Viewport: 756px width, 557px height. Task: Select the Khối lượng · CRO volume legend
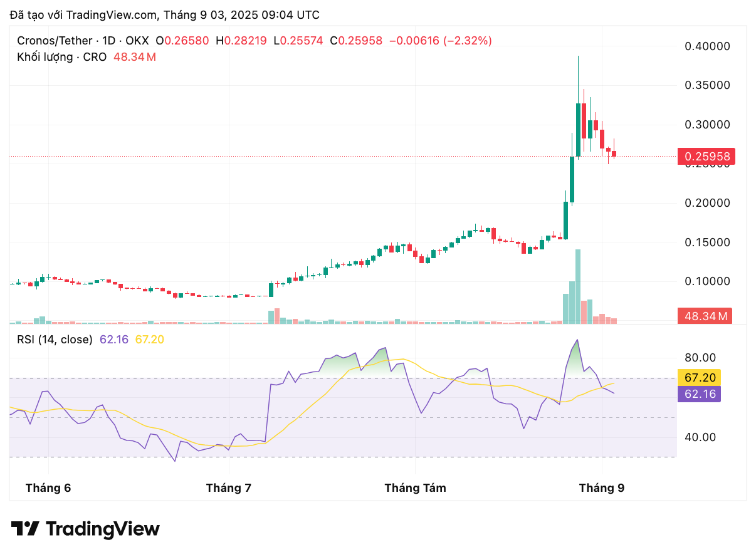pyautogui.click(x=63, y=57)
